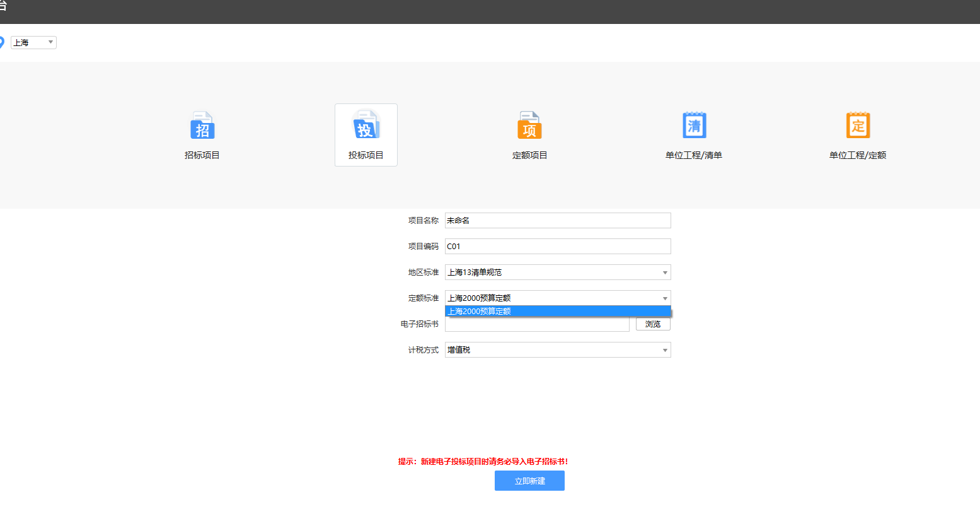Open the 上海 region dropdown
980x521 pixels.
point(34,42)
